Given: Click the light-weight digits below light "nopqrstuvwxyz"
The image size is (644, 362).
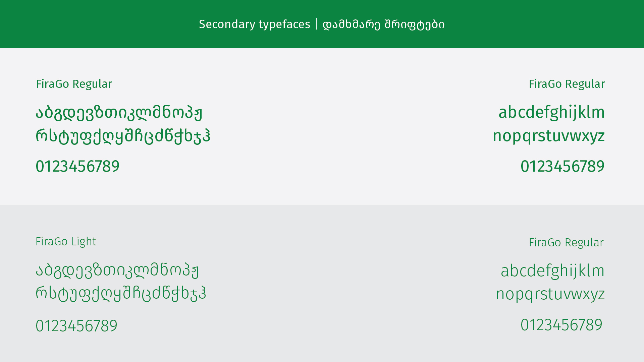Looking at the screenshot, I should click(x=561, y=325).
